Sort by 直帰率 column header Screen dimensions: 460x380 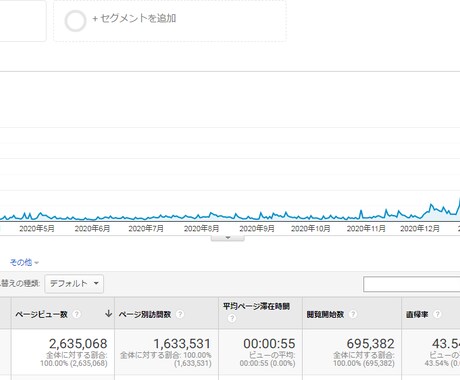point(417,314)
